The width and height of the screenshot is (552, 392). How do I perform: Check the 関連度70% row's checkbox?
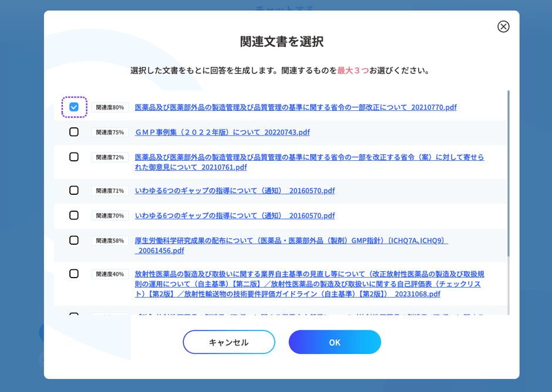73,215
